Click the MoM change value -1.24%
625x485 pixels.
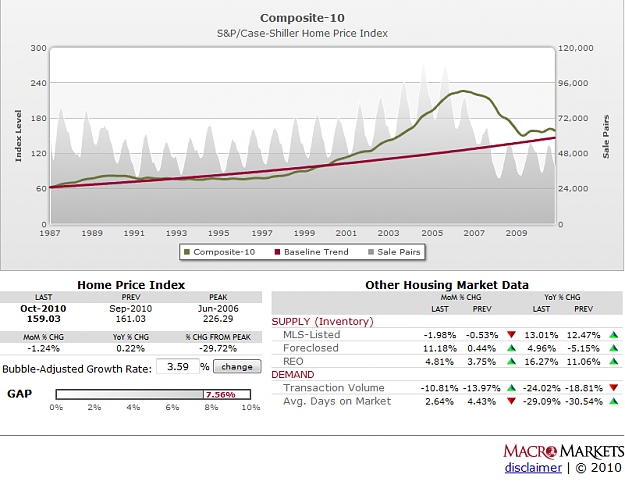click(x=43, y=349)
